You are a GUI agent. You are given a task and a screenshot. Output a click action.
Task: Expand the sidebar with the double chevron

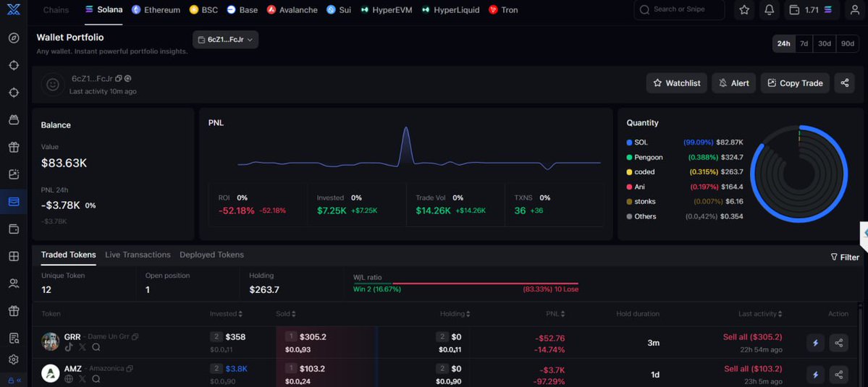(20, 380)
